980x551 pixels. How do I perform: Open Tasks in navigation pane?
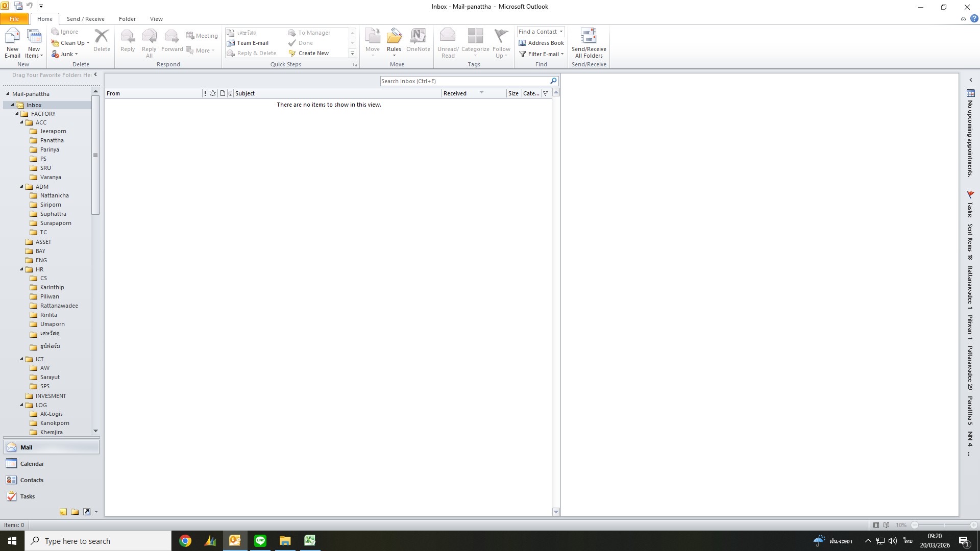point(27,496)
